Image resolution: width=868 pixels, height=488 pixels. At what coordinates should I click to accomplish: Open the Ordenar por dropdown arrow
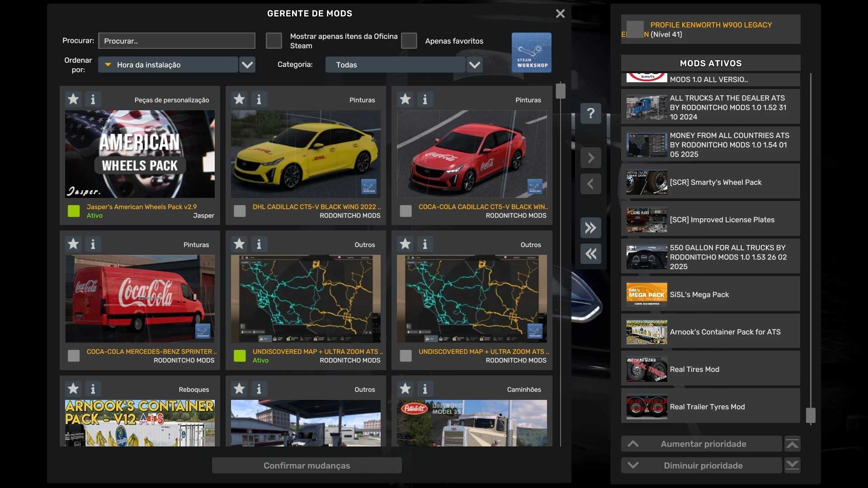(247, 65)
